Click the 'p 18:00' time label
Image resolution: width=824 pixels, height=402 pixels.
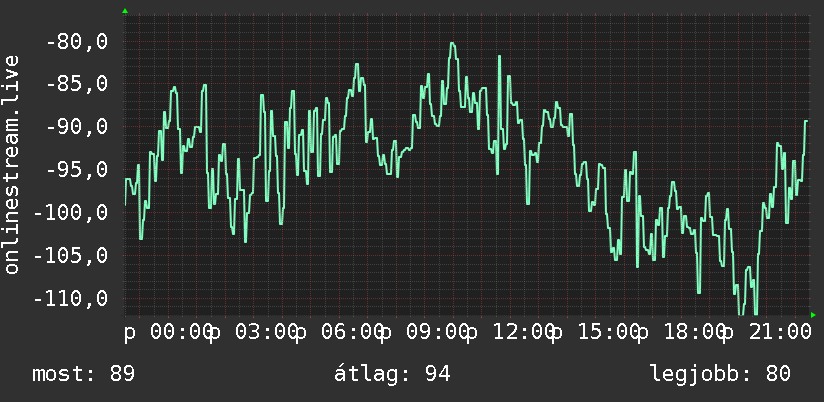pos(683,333)
